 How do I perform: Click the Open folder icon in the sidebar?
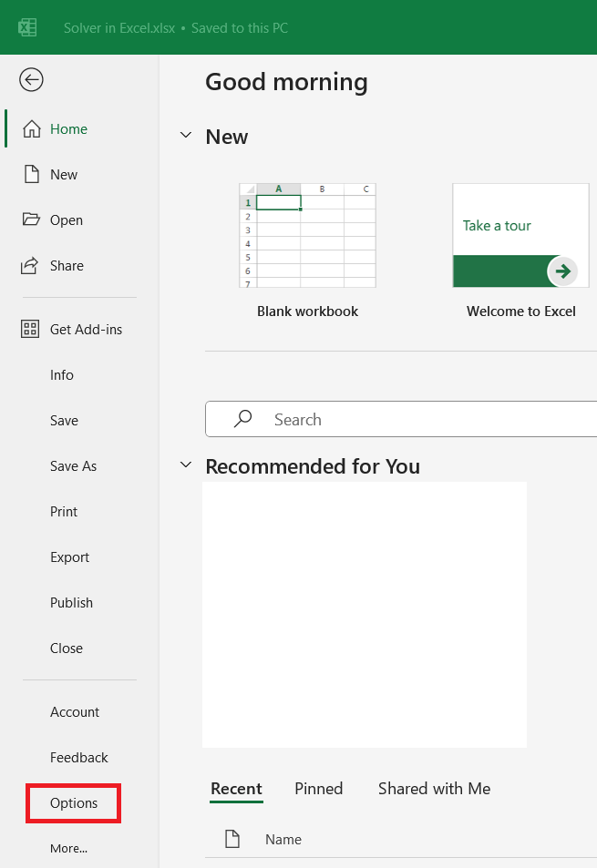pos(31,220)
